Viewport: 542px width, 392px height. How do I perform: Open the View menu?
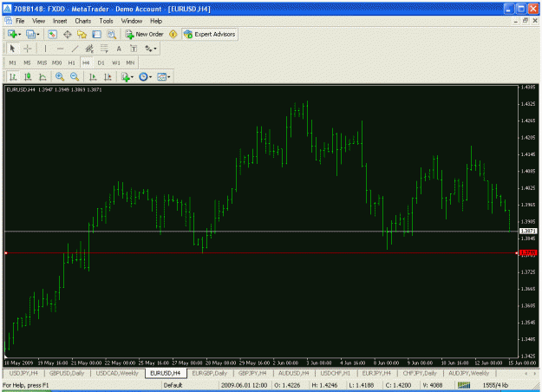[x=38, y=21]
